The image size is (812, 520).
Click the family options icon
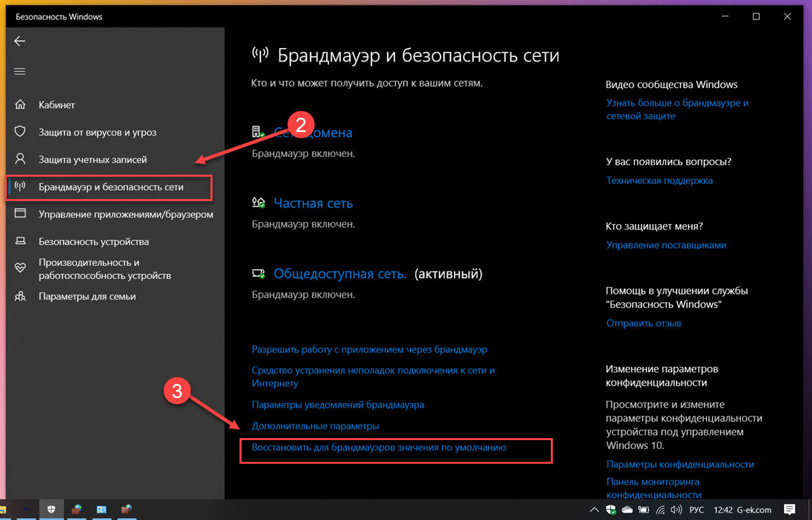click(x=20, y=296)
